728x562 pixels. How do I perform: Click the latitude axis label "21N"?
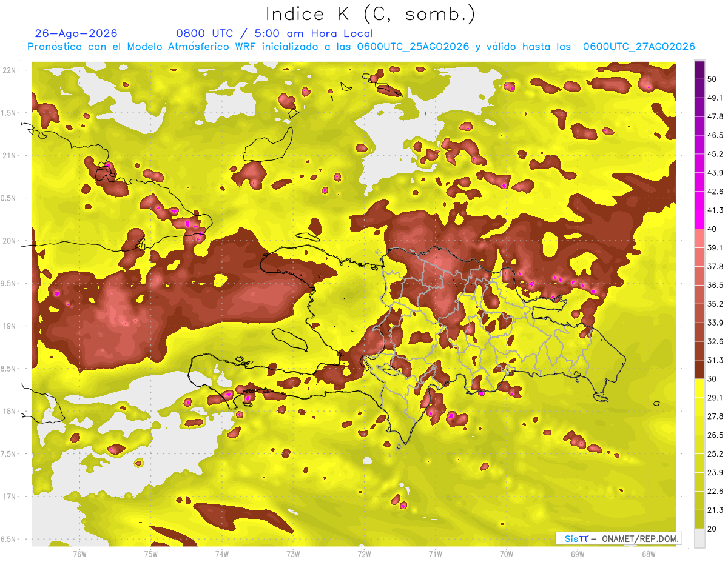tap(10, 155)
